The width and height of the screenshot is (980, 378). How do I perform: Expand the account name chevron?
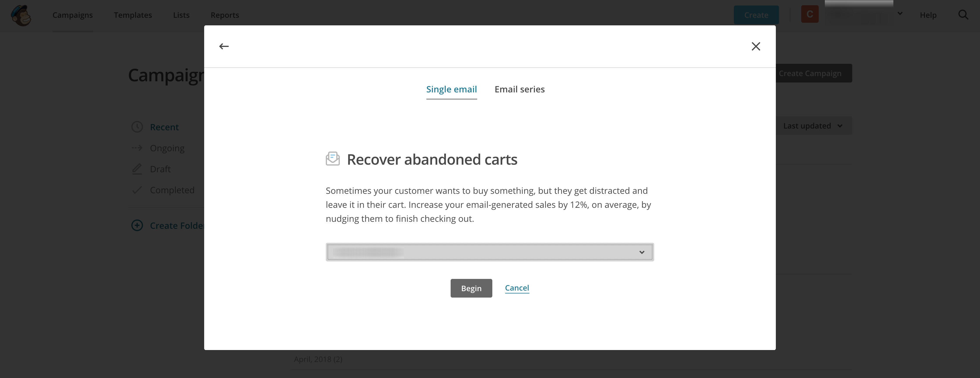(x=900, y=14)
